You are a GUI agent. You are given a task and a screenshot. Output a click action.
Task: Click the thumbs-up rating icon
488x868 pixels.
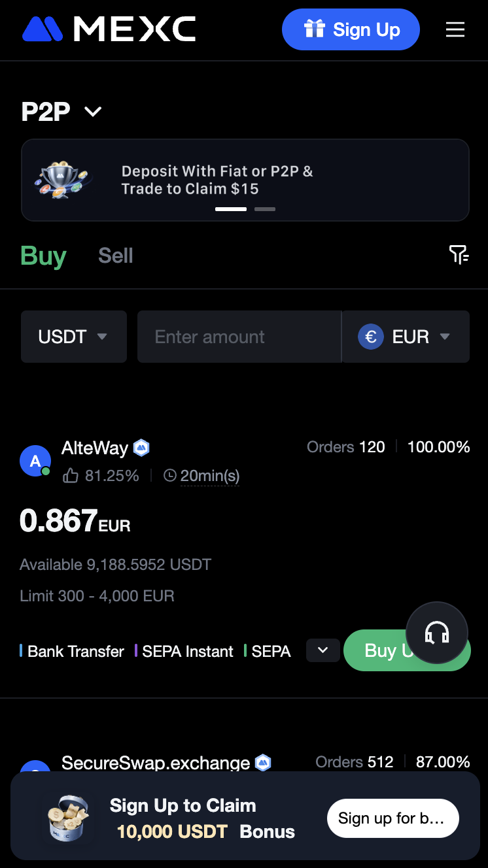pos(70,476)
